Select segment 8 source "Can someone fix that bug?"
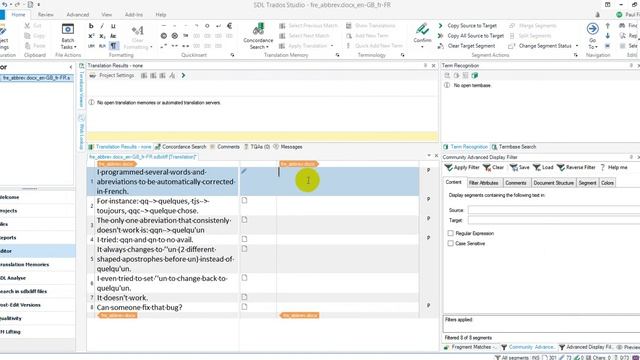The width and height of the screenshot is (640, 360). [x=140, y=307]
